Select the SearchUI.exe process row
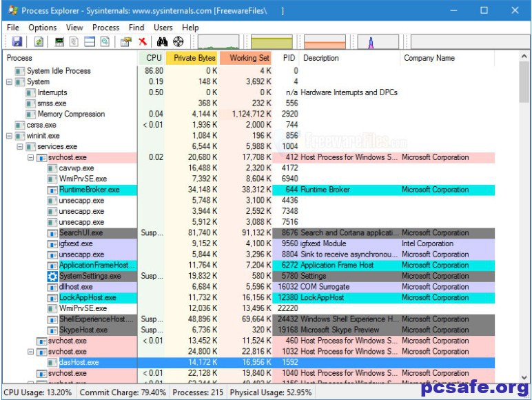The height and width of the screenshot is (400, 532). [x=249, y=233]
